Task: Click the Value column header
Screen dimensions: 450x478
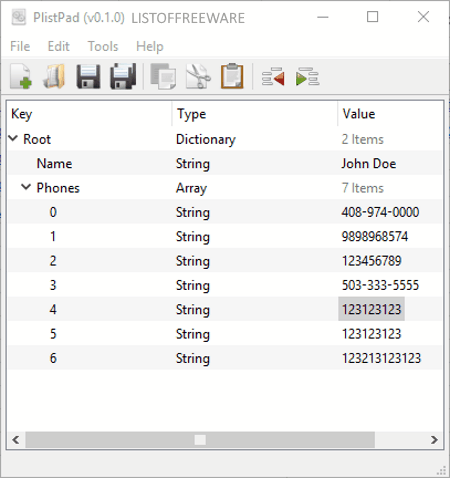Action: tap(390, 114)
